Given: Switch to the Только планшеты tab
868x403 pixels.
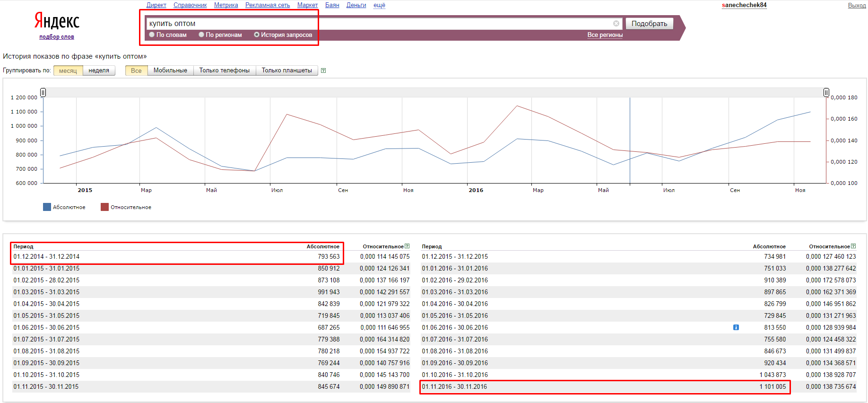Looking at the screenshot, I should tap(287, 70).
